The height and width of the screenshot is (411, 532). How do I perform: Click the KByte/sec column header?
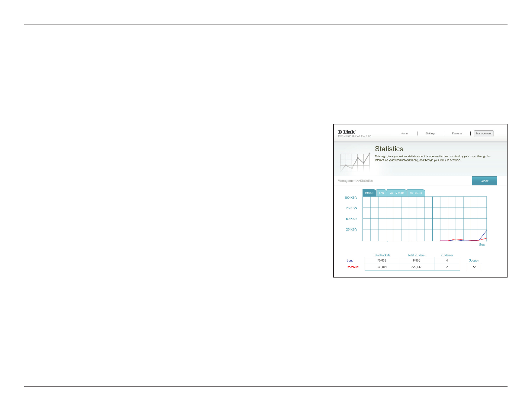(447, 255)
